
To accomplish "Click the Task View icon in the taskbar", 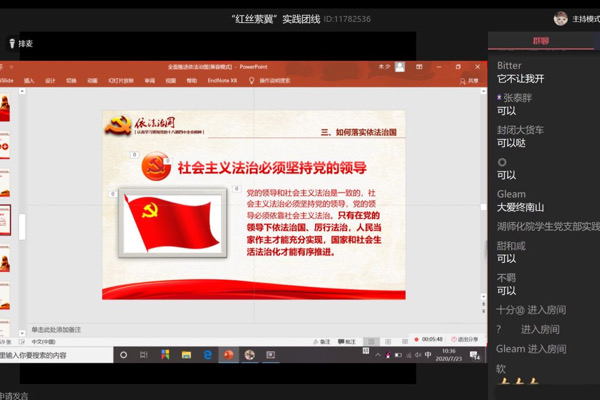I will point(144,355).
